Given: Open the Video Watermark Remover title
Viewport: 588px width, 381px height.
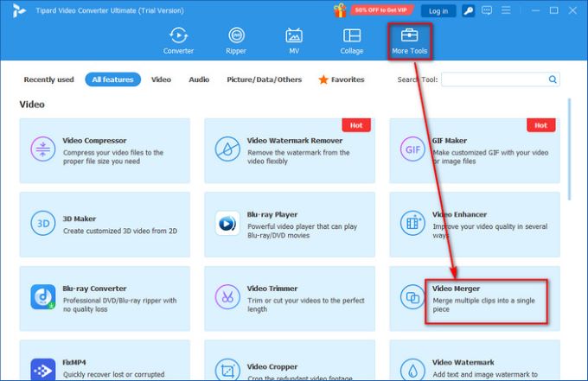Looking at the screenshot, I should [x=295, y=141].
